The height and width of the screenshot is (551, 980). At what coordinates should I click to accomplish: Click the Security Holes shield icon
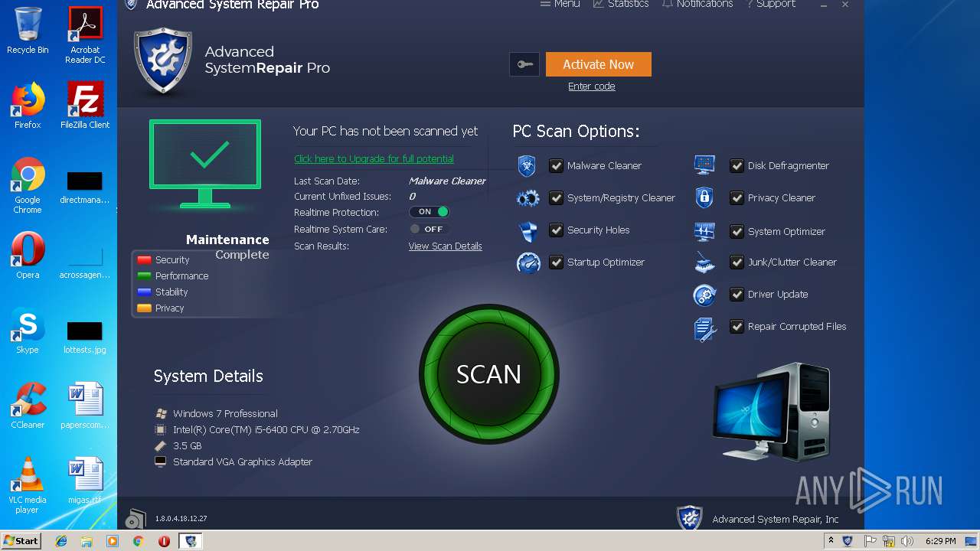click(x=528, y=230)
